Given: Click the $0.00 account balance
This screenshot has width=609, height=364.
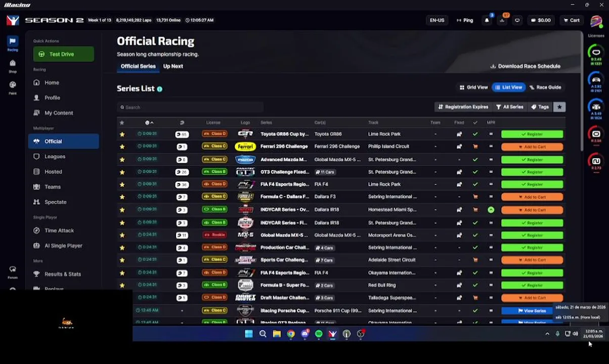Looking at the screenshot, I should click(x=541, y=20).
